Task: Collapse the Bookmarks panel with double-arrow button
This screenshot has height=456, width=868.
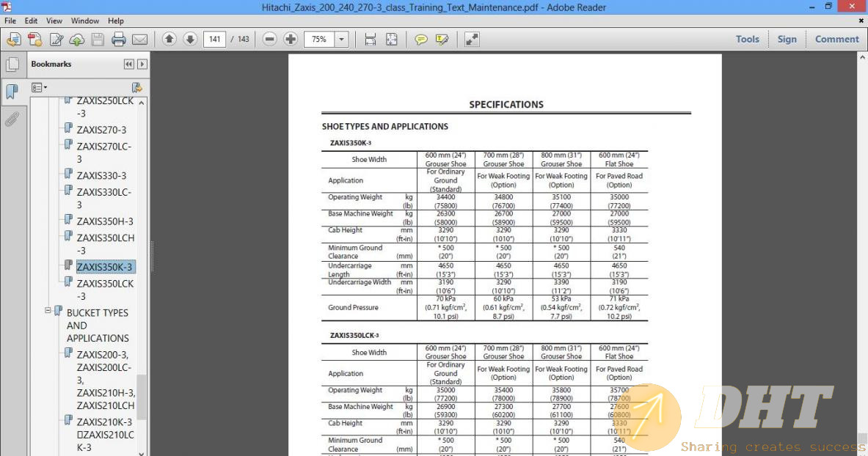Action: coord(129,65)
